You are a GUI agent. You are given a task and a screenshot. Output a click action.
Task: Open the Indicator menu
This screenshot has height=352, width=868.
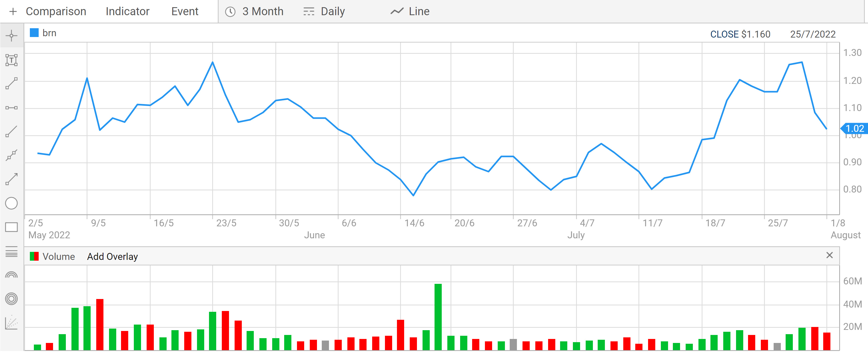point(127,11)
